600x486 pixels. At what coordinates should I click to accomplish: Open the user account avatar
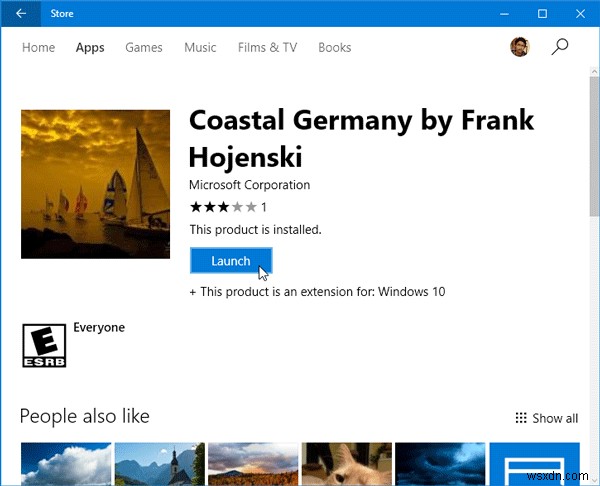519,47
